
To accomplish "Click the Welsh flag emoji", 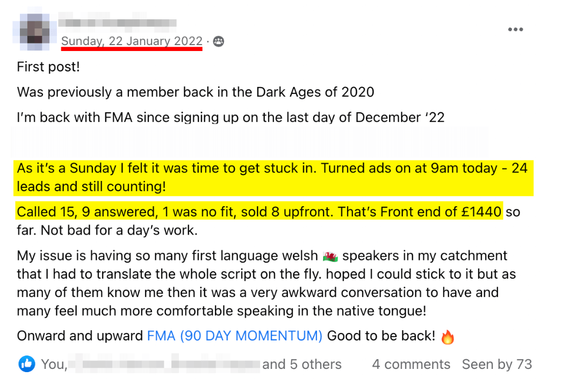I will click(x=330, y=256).
